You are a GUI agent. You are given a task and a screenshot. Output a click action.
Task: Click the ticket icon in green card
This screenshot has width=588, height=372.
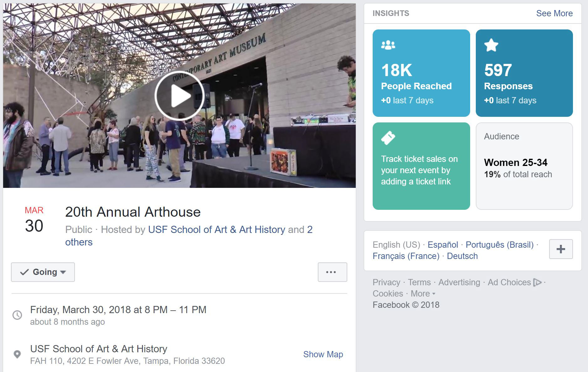[x=388, y=138]
